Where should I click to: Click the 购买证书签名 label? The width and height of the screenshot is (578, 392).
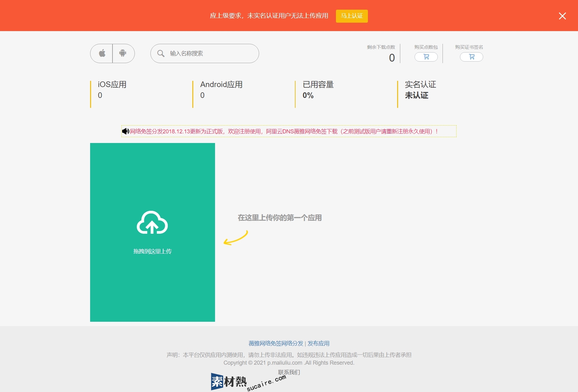[469, 47]
